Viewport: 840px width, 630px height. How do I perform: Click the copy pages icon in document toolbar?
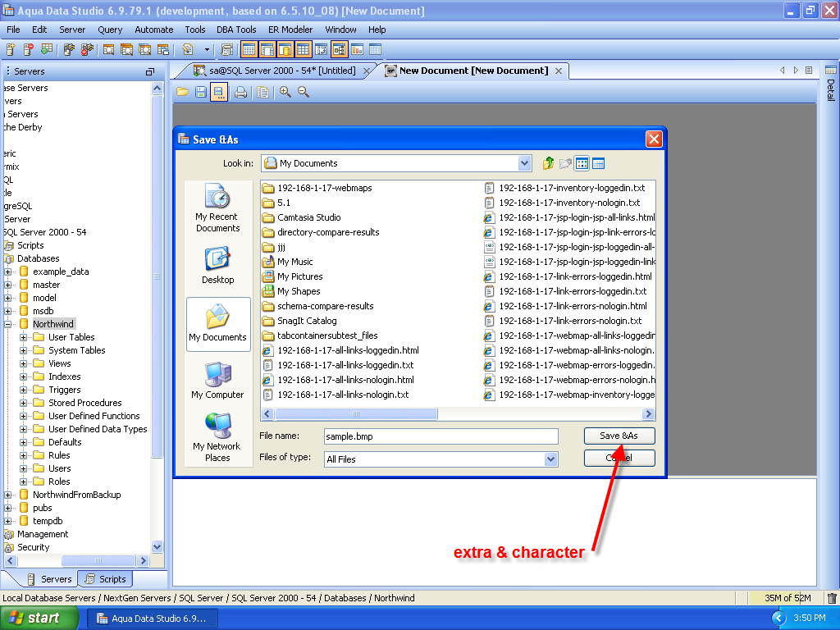click(x=262, y=92)
